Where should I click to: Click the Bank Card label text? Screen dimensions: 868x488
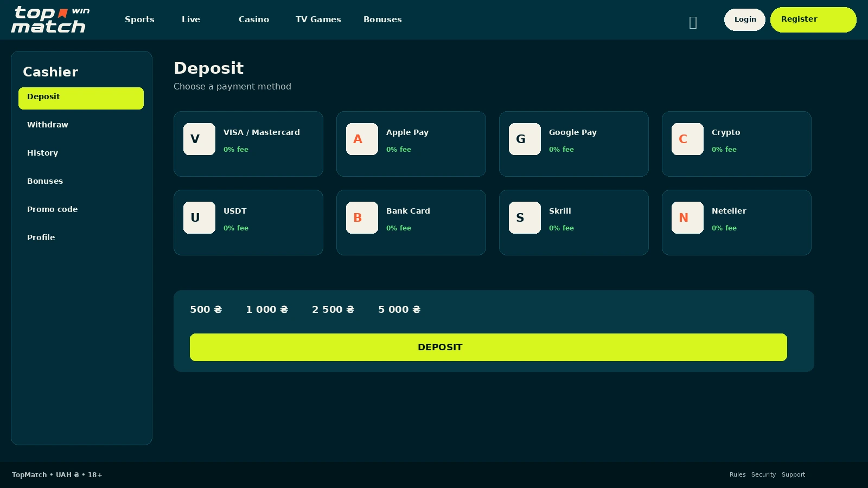pyautogui.click(x=408, y=211)
